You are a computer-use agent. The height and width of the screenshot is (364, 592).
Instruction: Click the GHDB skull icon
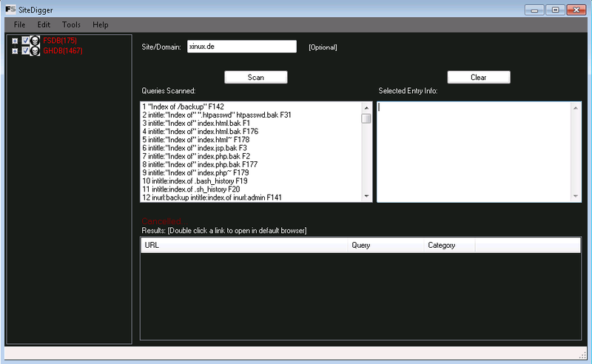point(36,50)
